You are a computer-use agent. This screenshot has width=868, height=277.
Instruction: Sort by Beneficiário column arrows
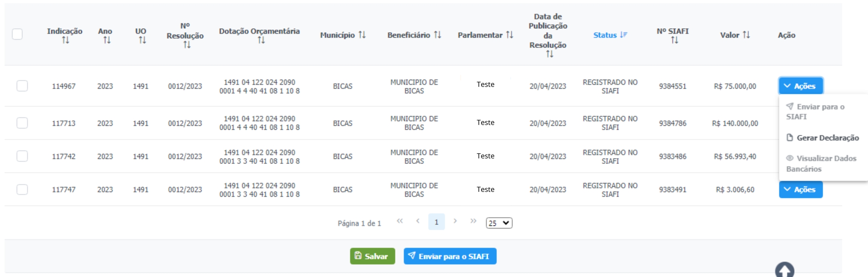pyautogui.click(x=437, y=35)
